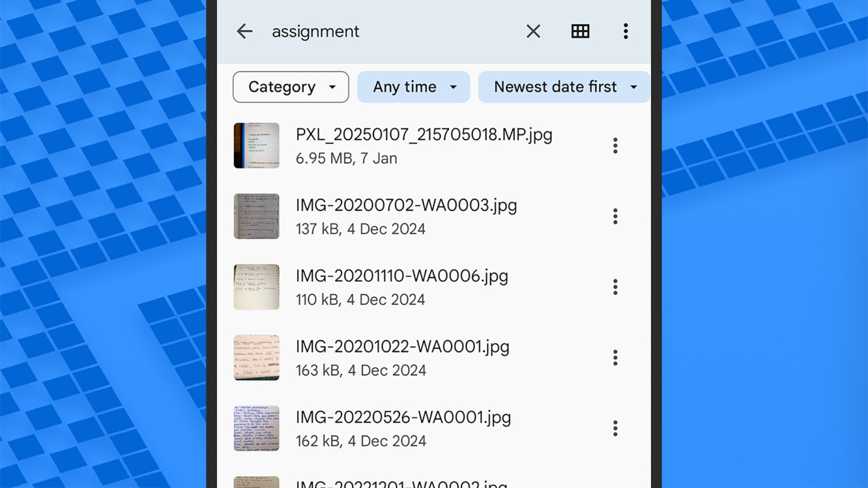This screenshot has height=488, width=868.
Task: Open the file IMG-20221201-WA0002.jpg
Action: pyautogui.click(x=402, y=483)
